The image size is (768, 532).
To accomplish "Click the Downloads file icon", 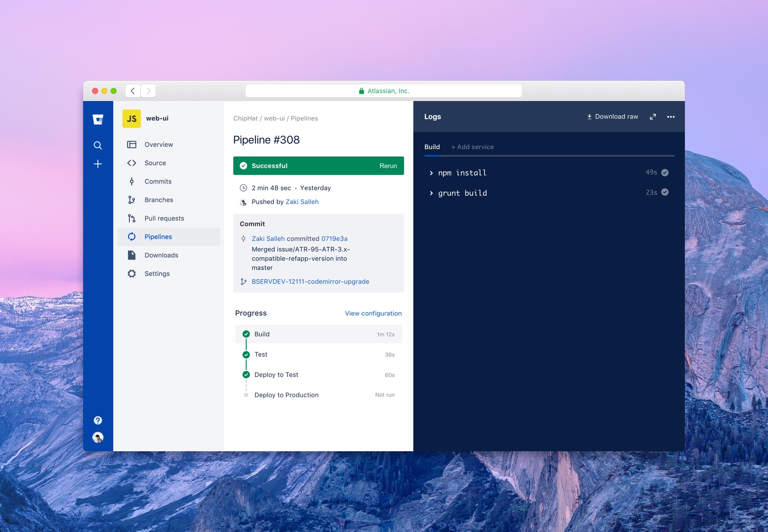I will (x=132, y=255).
